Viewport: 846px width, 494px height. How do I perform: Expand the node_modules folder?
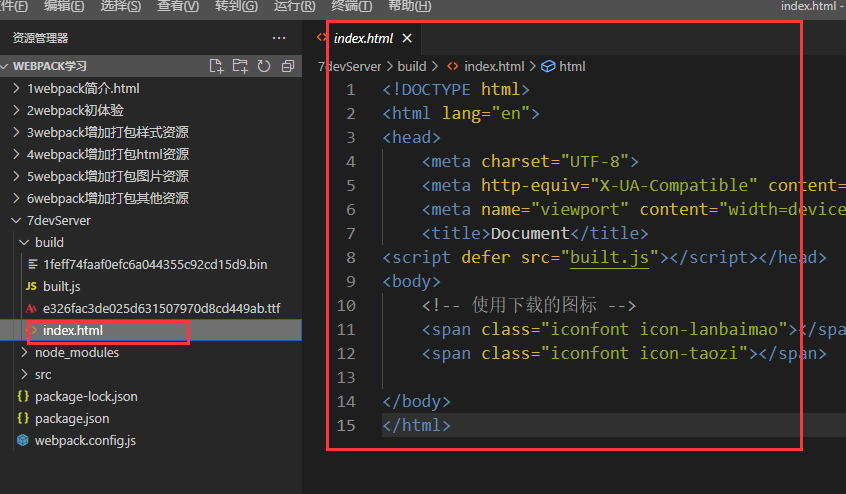(x=24, y=353)
